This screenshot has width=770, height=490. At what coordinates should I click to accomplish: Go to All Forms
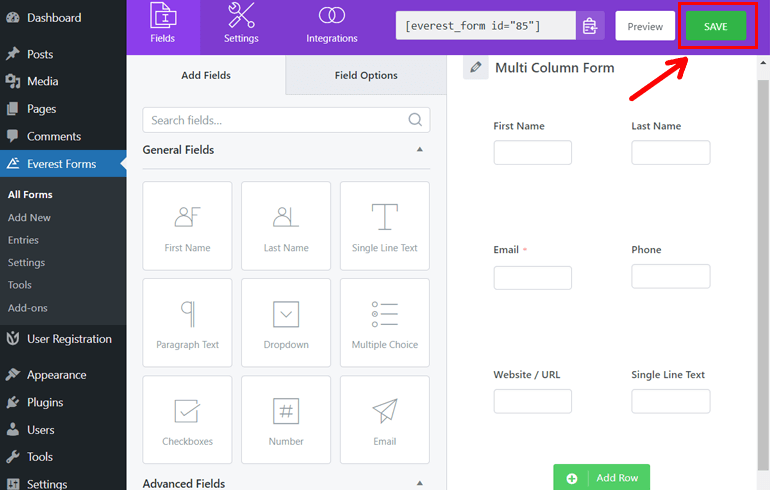point(30,194)
